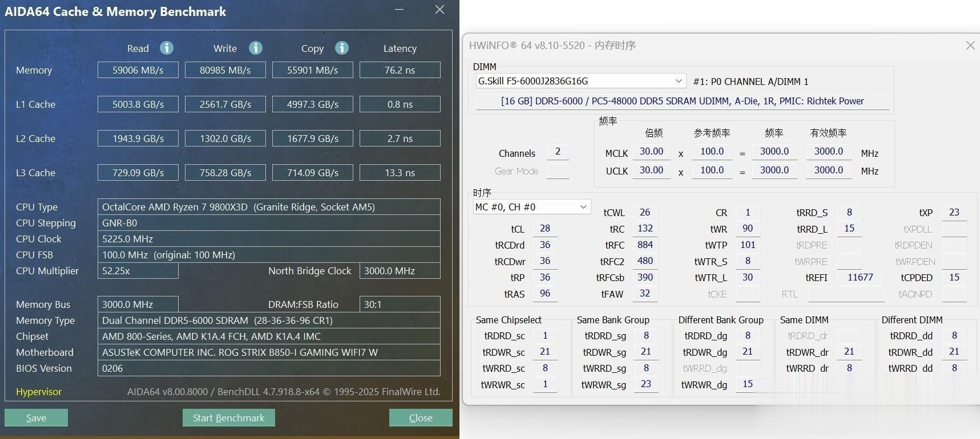This screenshot has height=439, width=980.
Task: Select the tRFC value 884
Action: (x=645, y=245)
